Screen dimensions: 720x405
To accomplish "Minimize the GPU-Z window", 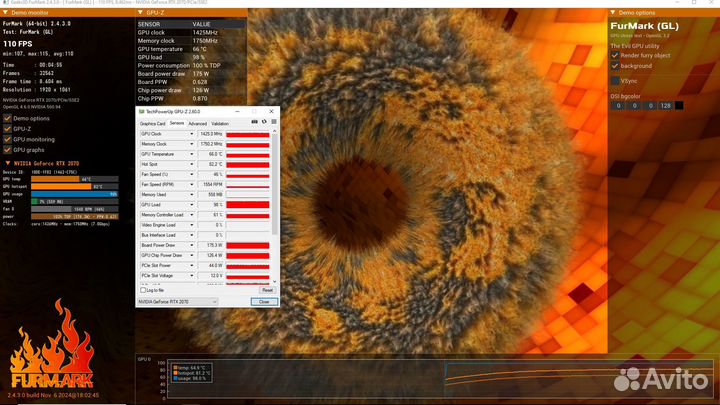I will click(237, 112).
